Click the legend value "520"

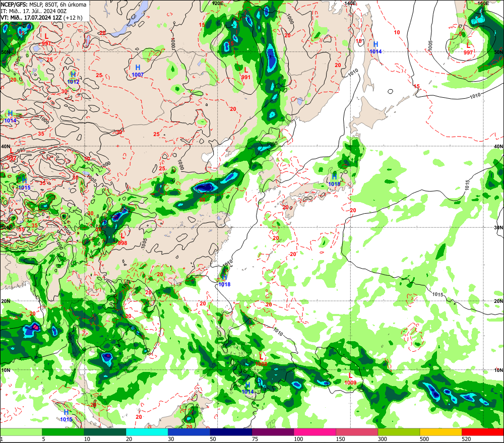[x=466, y=439]
